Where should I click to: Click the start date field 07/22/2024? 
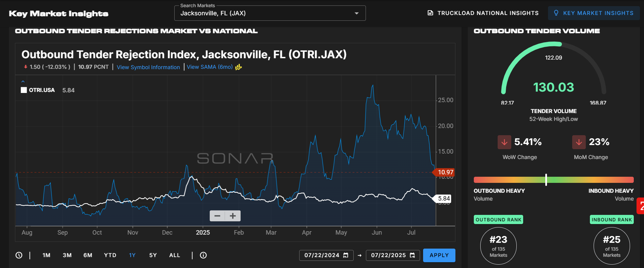coord(326,255)
